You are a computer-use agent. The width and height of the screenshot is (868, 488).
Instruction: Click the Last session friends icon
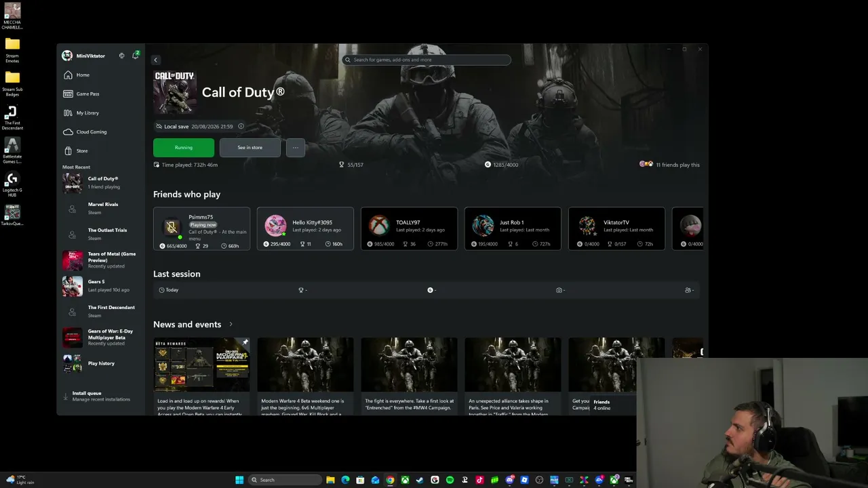pyautogui.click(x=688, y=290)
